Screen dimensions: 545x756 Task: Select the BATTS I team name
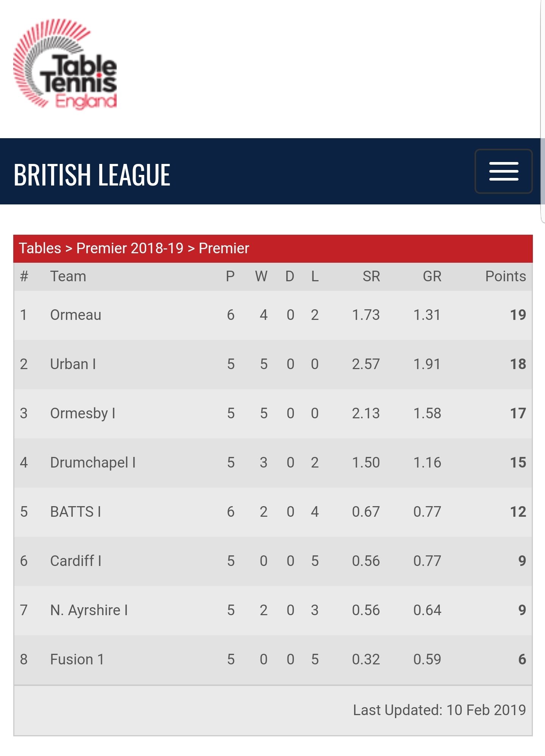click(76, 512)
